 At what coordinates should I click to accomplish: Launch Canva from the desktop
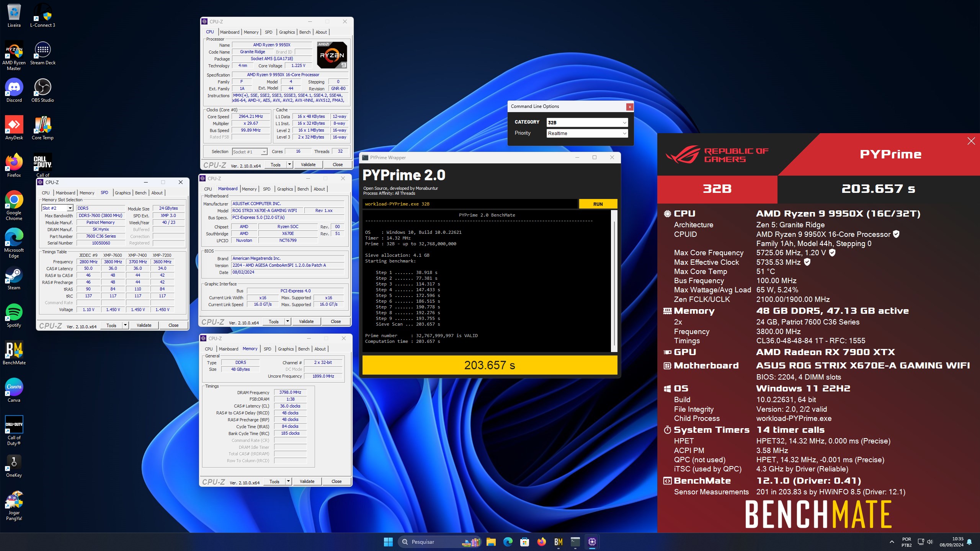point(14,391)
